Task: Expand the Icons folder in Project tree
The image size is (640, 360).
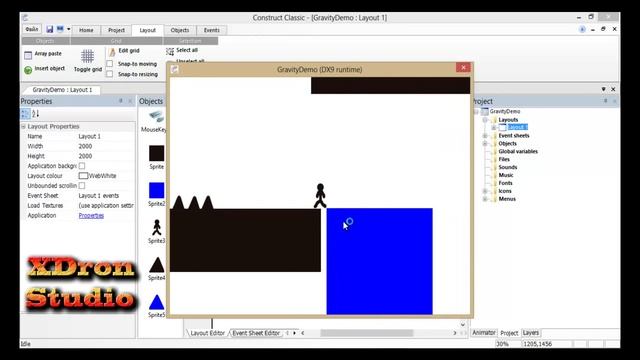Action: [485, 191]
